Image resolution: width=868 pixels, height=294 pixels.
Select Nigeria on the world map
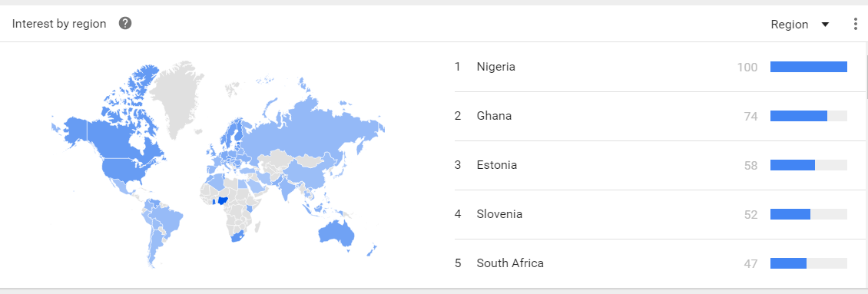(224, 200)
